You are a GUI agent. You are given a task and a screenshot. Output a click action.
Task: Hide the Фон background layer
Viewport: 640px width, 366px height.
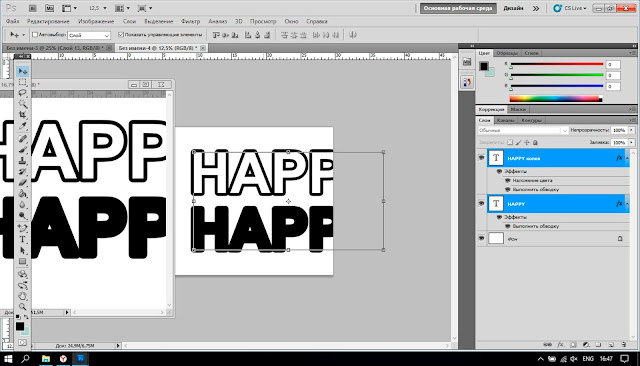pos(481,238)
